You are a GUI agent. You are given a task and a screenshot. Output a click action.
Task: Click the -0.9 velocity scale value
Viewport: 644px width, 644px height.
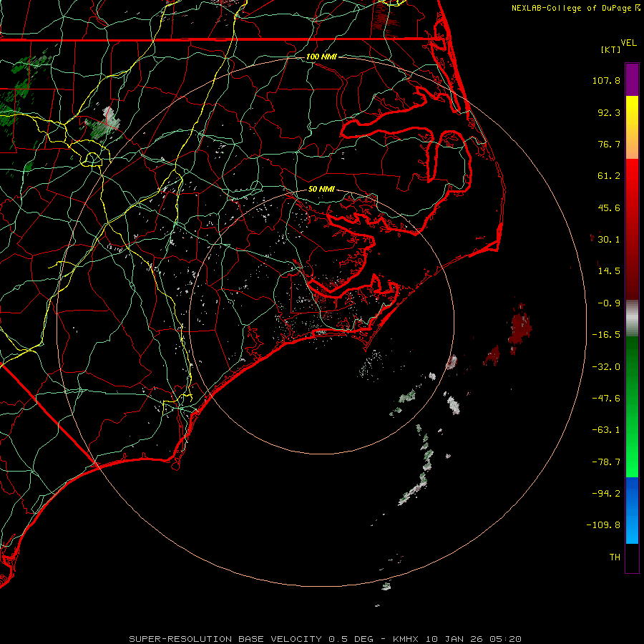[x=609, y=303]
